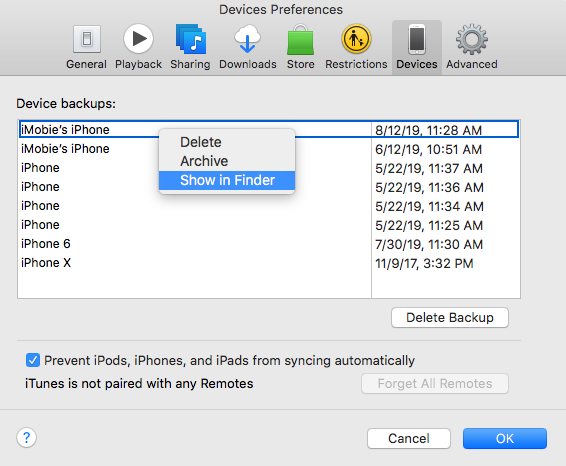This screenshot has height=466, width=566.
Task: Click the 11/9/17, 3:32 PM date cell
Action: [x=424, y=264]
